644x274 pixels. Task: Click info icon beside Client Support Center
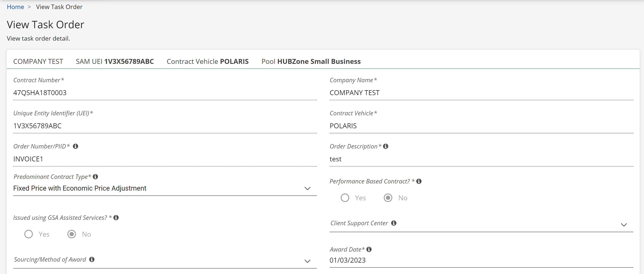(394, 223)
